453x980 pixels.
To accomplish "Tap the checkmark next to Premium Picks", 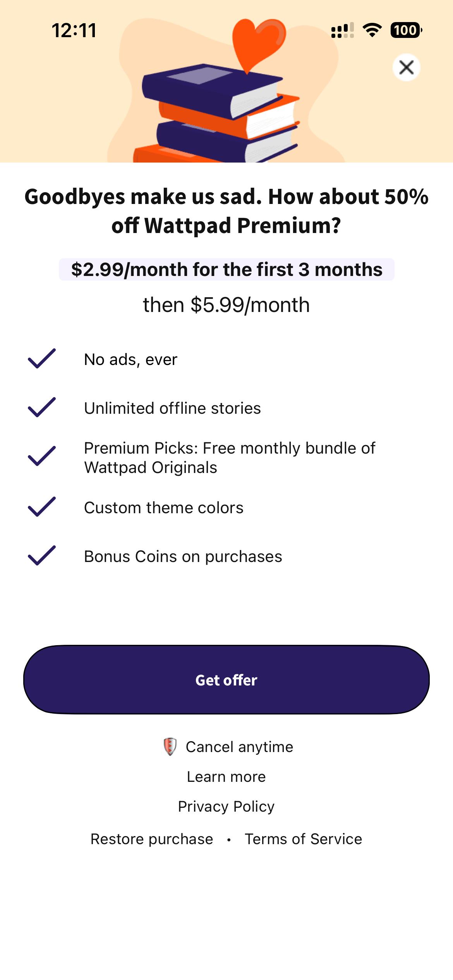I will point(42,456).
